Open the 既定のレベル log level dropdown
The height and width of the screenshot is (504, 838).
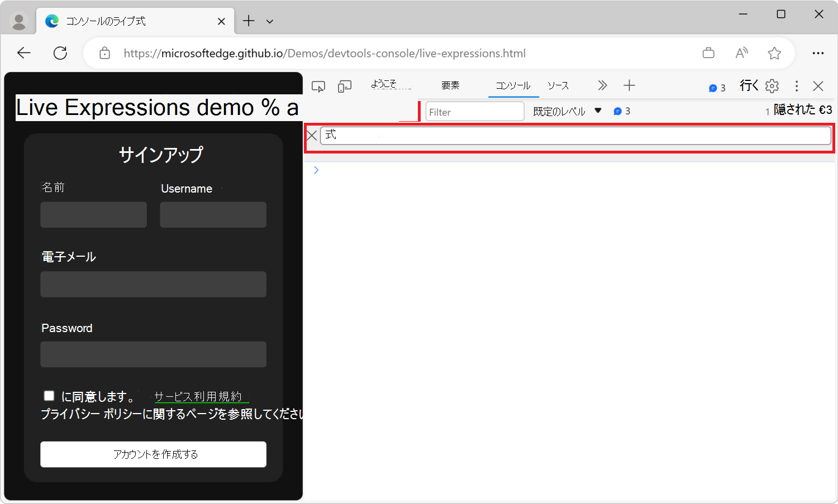(565, 111)
